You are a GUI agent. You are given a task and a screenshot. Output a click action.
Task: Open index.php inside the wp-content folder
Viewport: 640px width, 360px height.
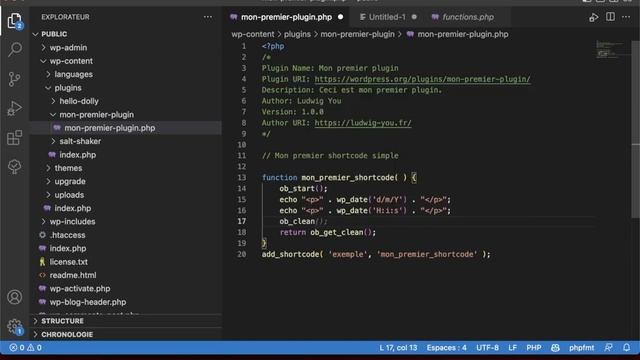tap(73, 208)
